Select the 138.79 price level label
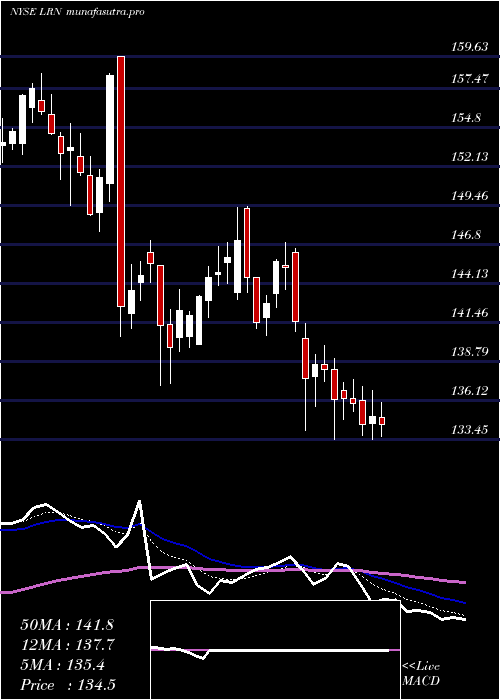The height and width of the screenshot is (700, 500). pos(469,352)
